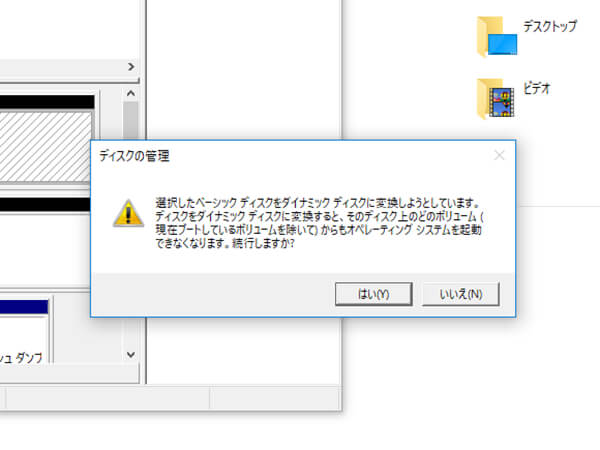600x450 pixels.
Task: Click the warning message text in dialog
Action: click(x=319, y=223)
